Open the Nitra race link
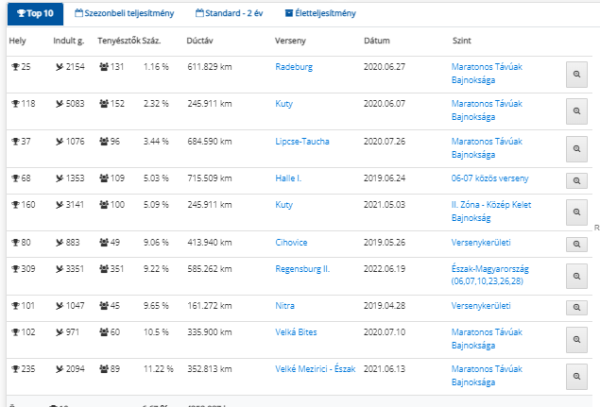The image size is (600, 407). (285, 306)
